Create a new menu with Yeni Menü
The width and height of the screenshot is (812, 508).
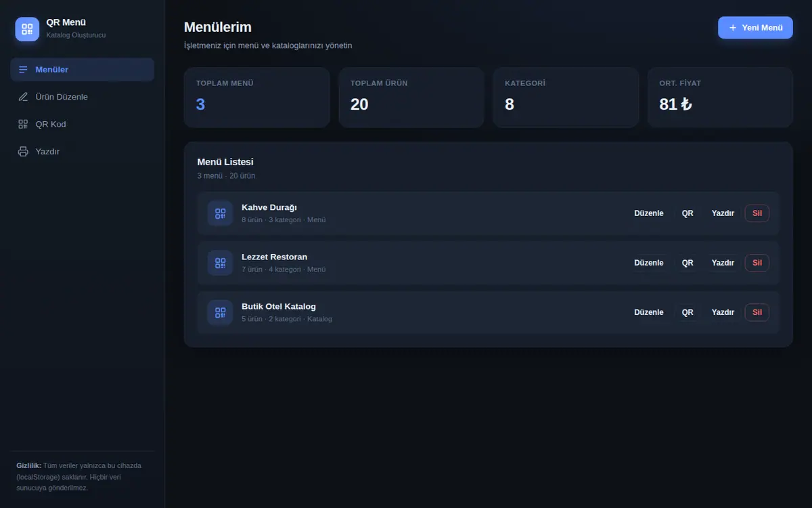(755, 28)
